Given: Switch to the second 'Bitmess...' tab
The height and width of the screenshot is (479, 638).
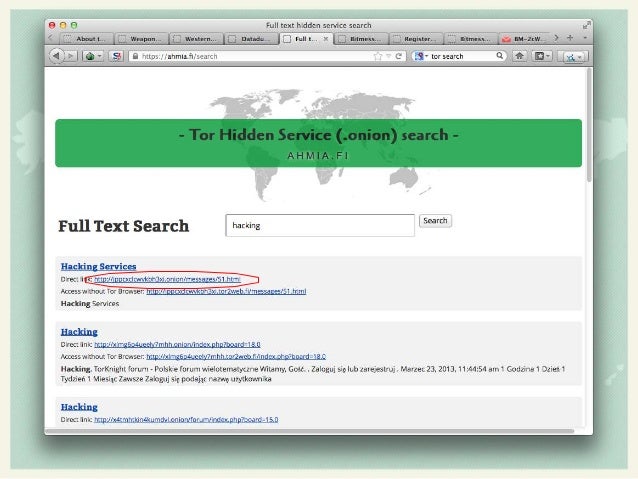Looking at the screenshot, I should (x=470, y=39).
